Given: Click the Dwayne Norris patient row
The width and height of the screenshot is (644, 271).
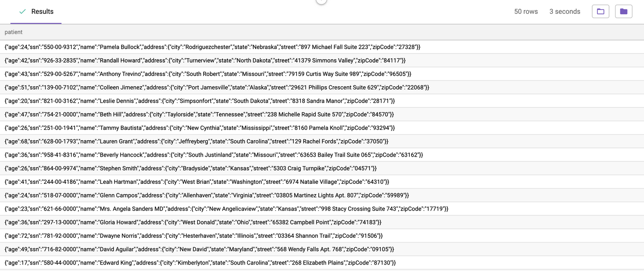Looking at the screenshot, I should pos(194,236).
